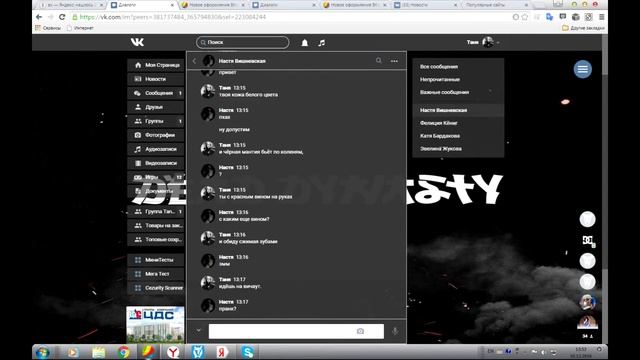Viewport: 640px width, 360px height.
Task: Launch Gezuelty Scanner app
Action: tap(156, 288)
